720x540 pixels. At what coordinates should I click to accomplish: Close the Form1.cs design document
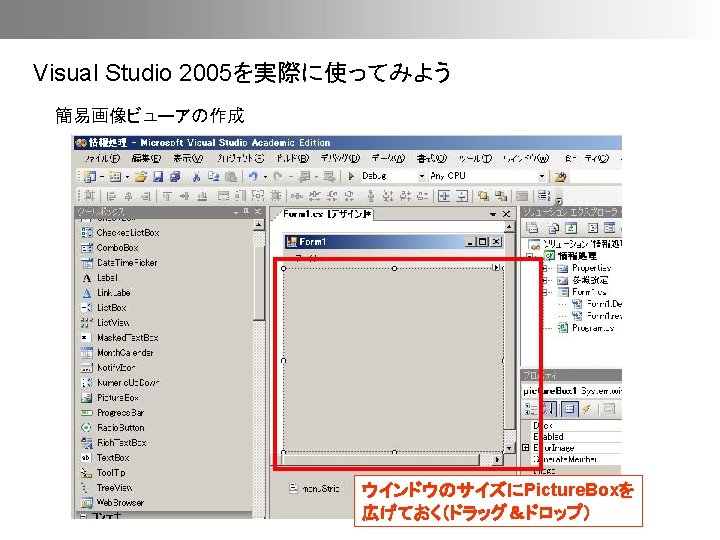[x=506, y=214]
